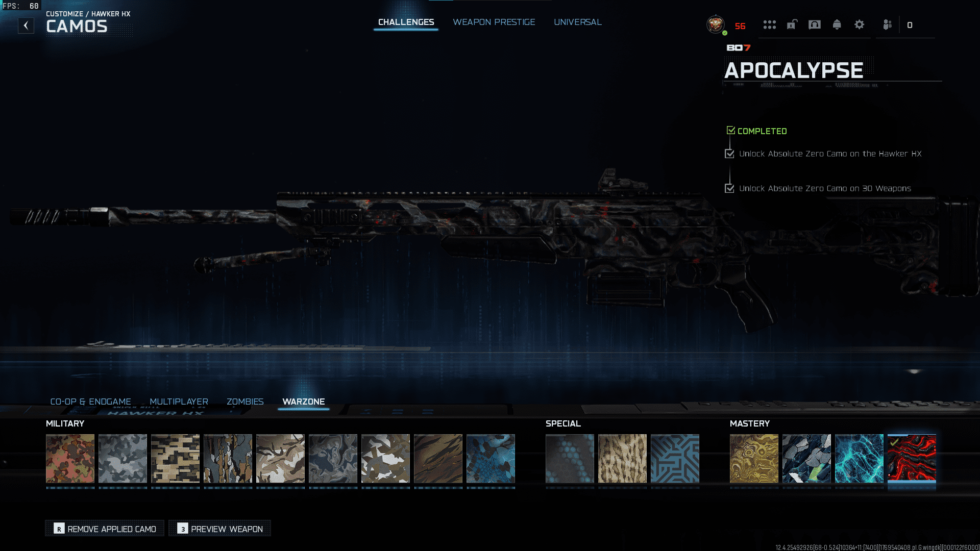Click Remove Applied Camo button
Viewport: 980px width, 551px height.
pyautogui.click(x=105, y=529)
